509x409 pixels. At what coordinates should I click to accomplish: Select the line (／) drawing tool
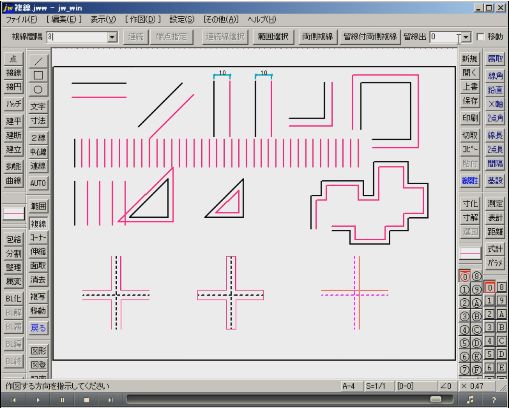[38, 61]
